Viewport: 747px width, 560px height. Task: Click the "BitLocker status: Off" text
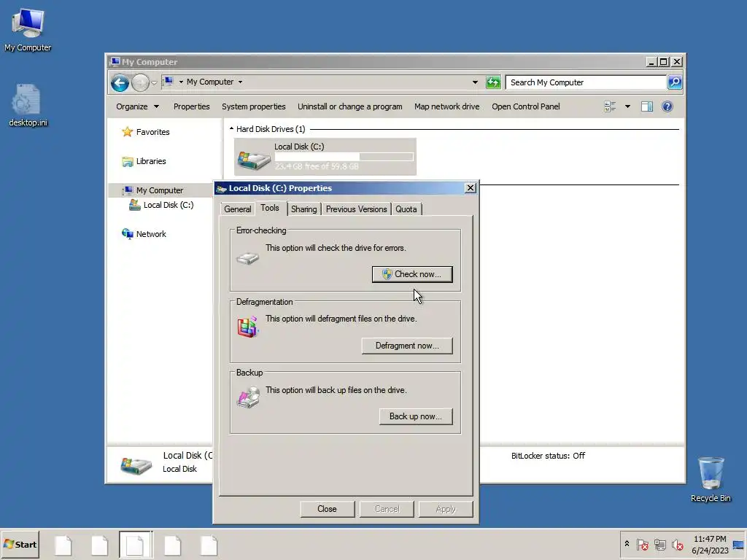(x=548, y=456)
